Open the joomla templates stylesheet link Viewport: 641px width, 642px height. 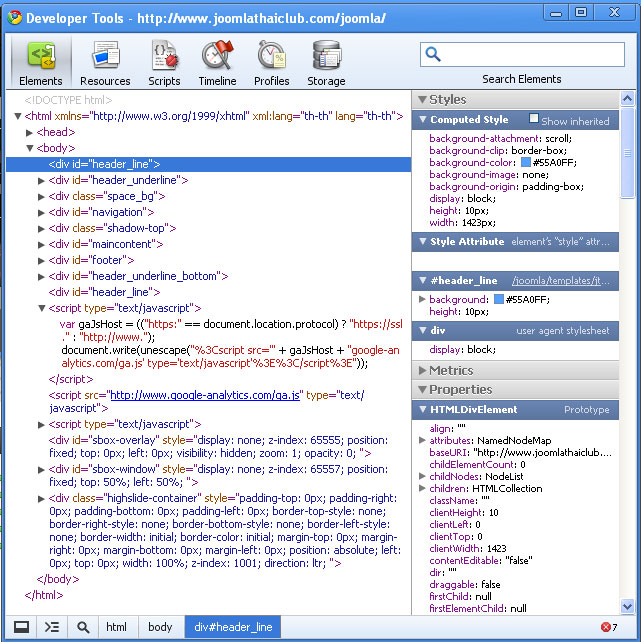point(560,281)
